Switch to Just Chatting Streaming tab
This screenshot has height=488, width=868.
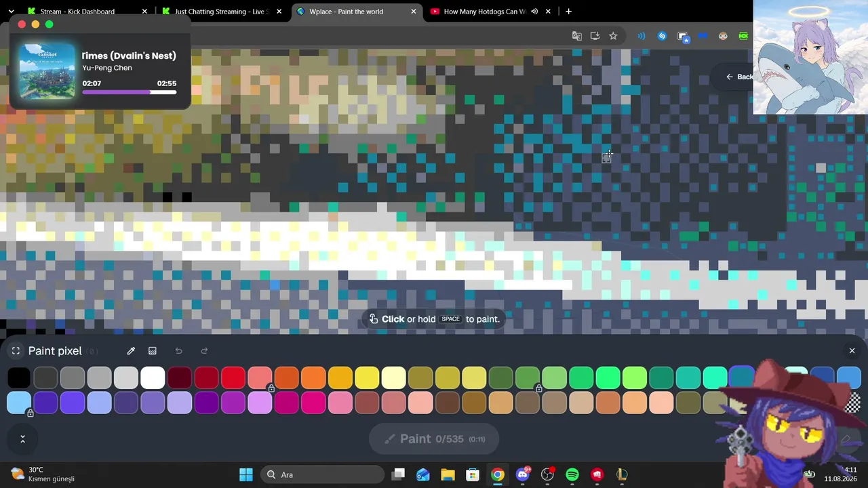pos(222,12)
